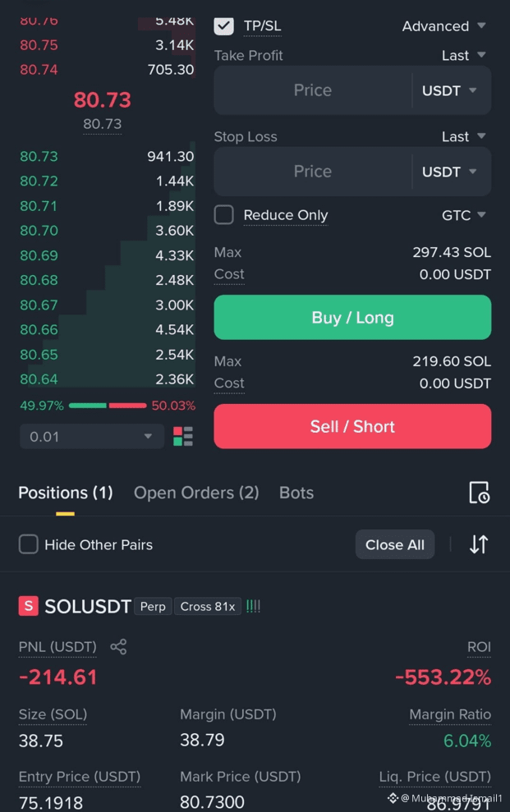
Task: Check Hide Other Pairs
Action: (29, 544)
